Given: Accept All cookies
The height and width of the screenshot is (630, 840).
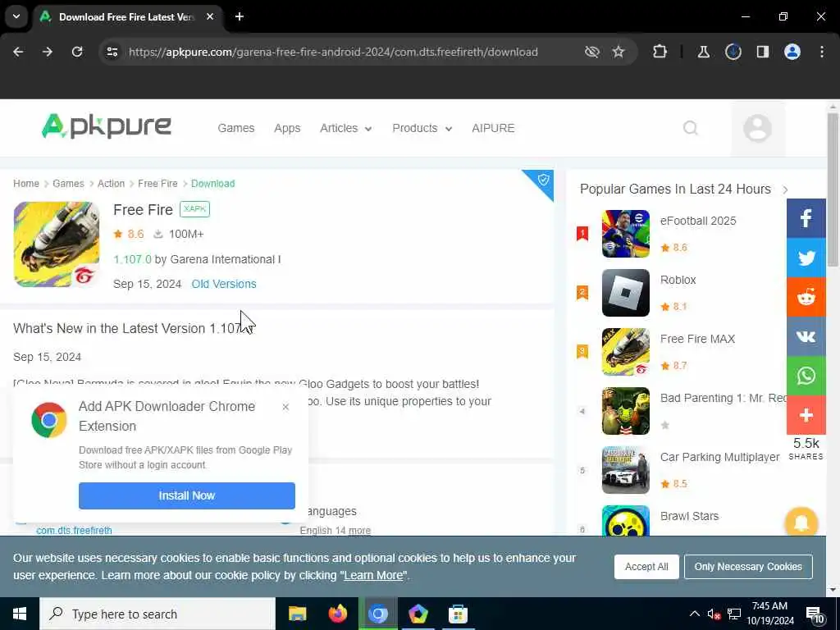Looking at the screenshot, I should coord(646,567).
